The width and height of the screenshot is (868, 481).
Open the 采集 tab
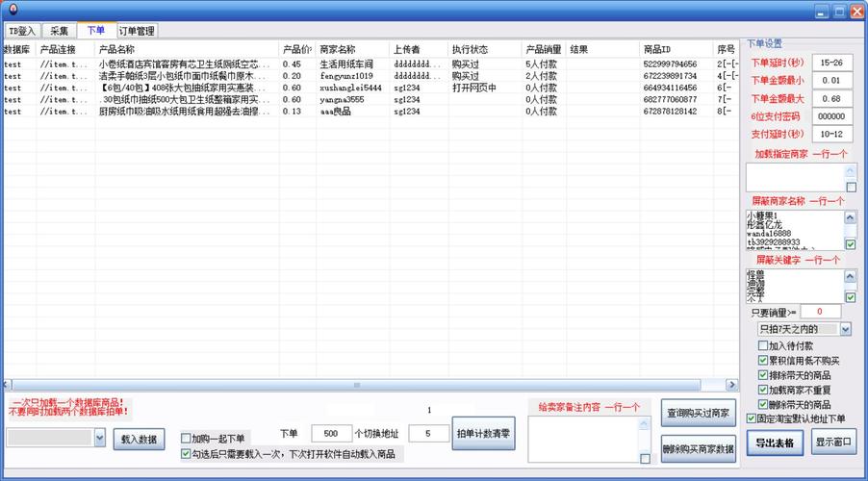[59, 31]
